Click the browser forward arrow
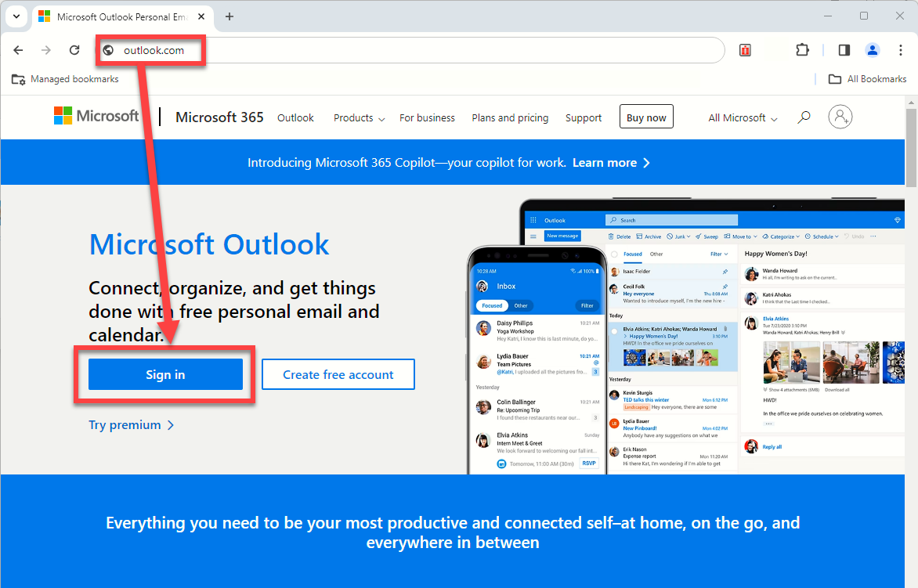Image resolution: width=918 pixels, height=588 pixels. tap(46, 50)
